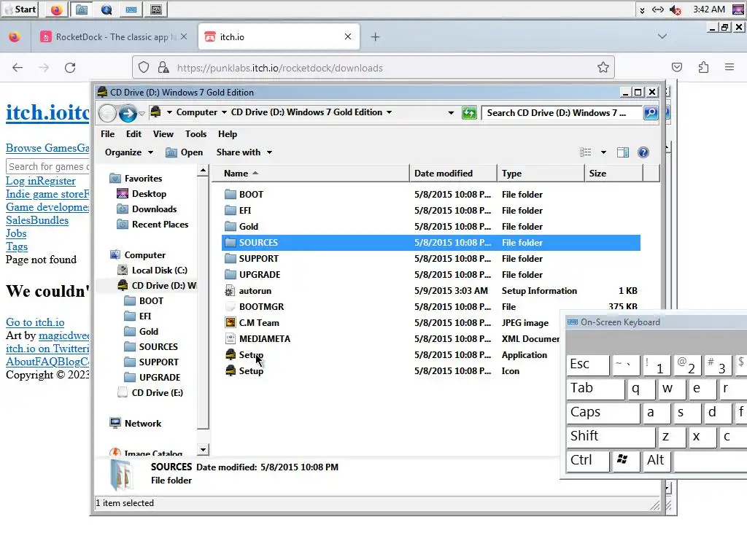747x560 pixels.
Task: Sort by the Type column header
Action: coord(541,174)
